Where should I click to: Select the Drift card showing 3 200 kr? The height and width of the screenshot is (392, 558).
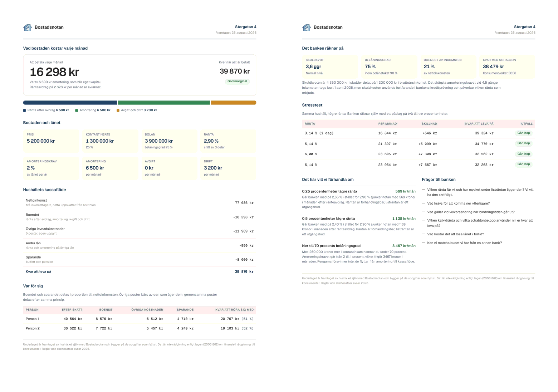(x=228, y=168)
